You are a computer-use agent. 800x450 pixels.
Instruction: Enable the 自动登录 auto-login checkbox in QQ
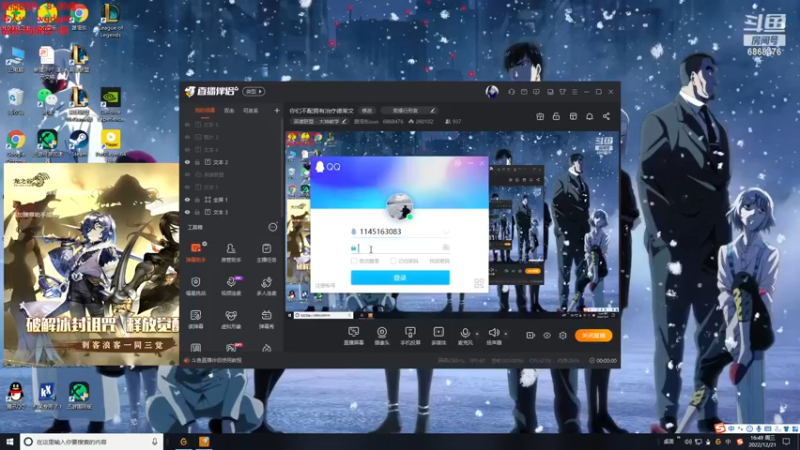[354, 261]
